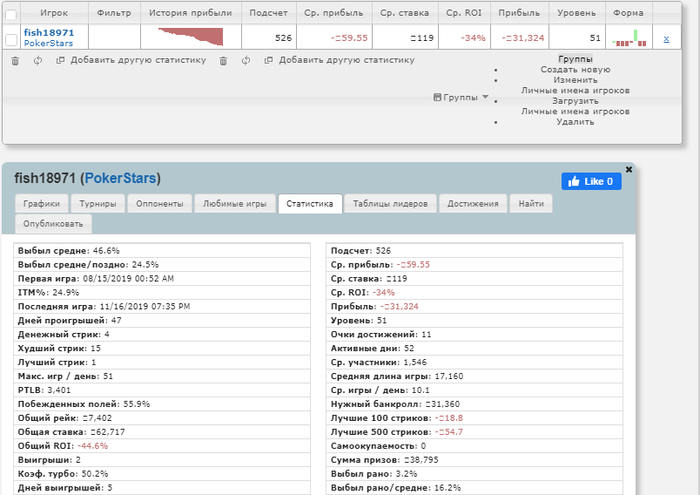Click the Группы menu heading
This screenshot has height=495, width=700.
[575, 59]
